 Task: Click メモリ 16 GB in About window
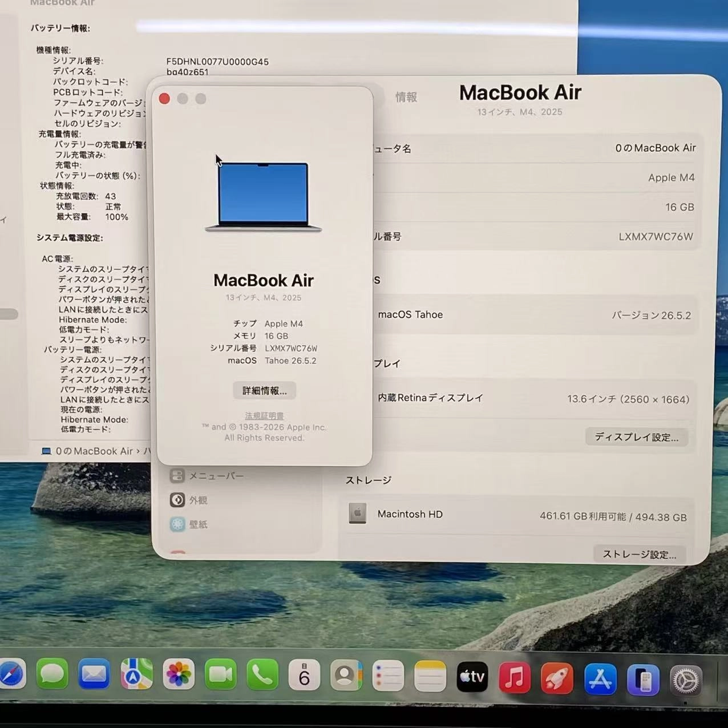click(x=261, y=336)
